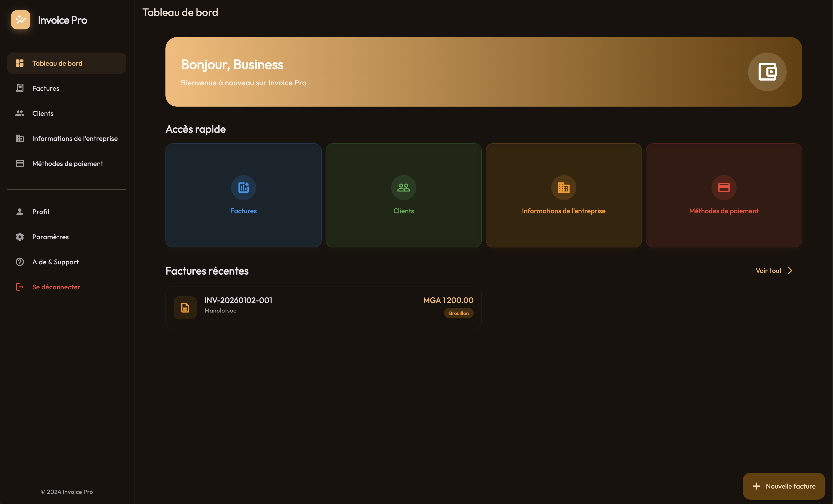Expand recent invoices with the Voir tout chevron

coord(790,270)
